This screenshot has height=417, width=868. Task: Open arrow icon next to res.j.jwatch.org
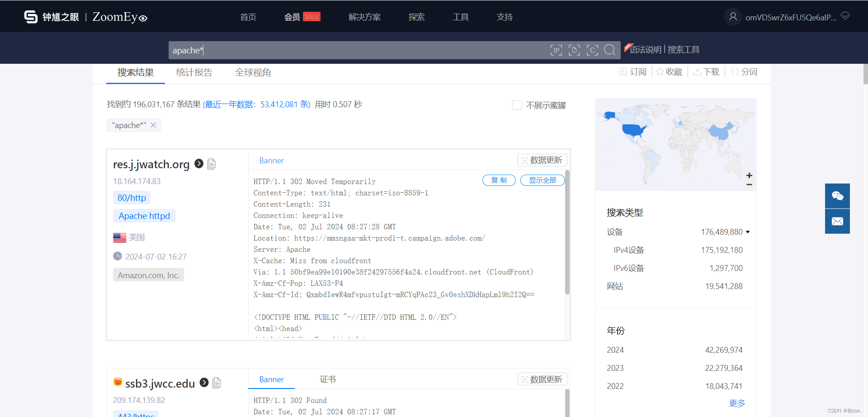[198, 164]
